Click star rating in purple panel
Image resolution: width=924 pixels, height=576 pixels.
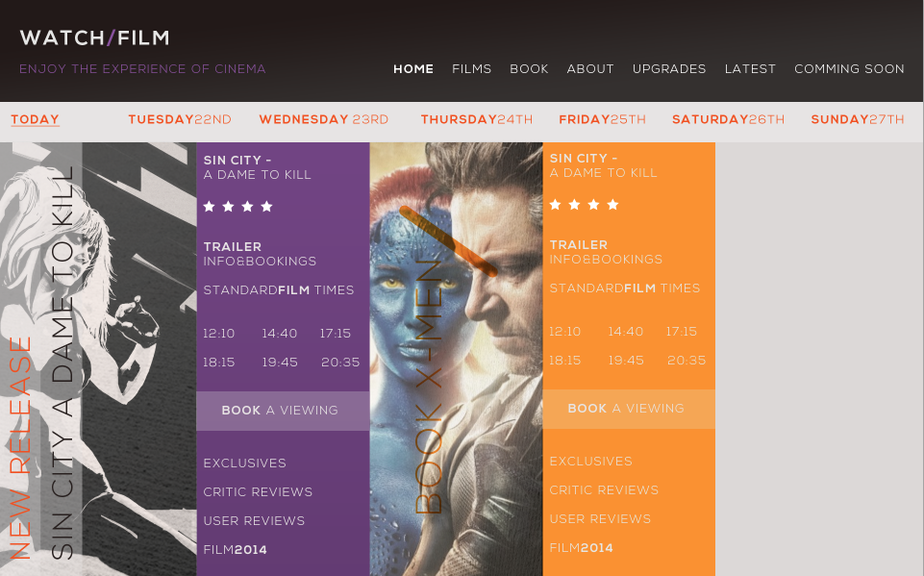coord(237,207)
